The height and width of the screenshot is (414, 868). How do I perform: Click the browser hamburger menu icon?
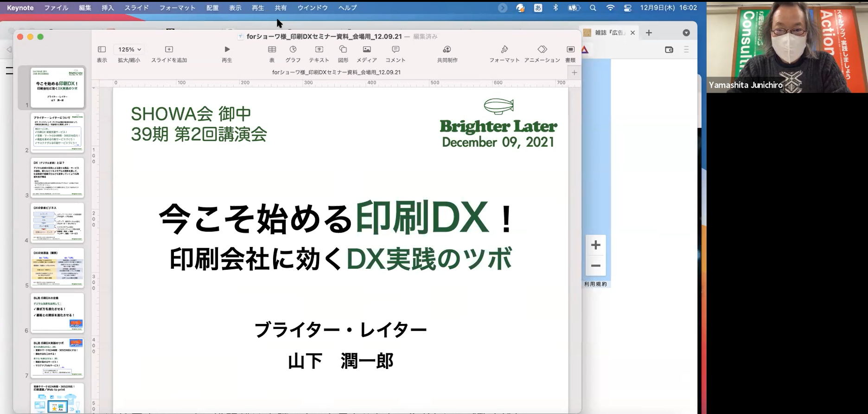click(686, 50)
